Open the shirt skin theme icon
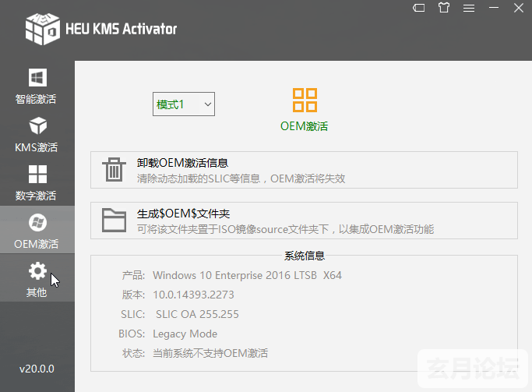Image resolution: width=532 pixels, height=392 pixels. tap(444, 8)
